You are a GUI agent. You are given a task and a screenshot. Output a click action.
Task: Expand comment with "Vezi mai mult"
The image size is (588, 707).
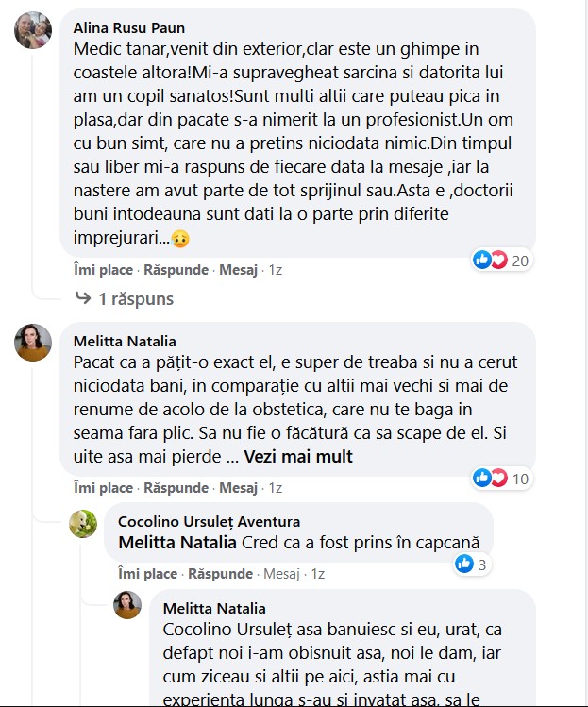(x=298, y=457)
